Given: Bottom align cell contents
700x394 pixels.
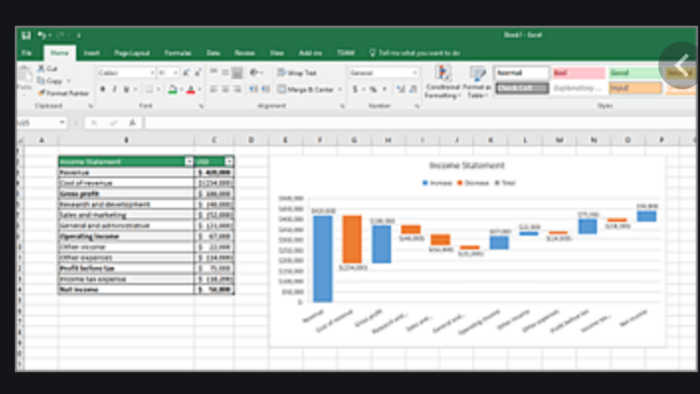Looking at the screenshot, I should coord(237,72).
